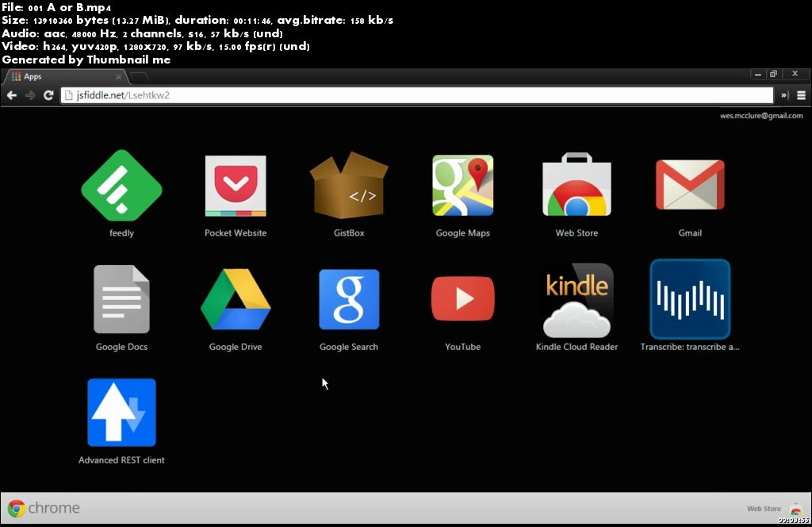The image size is (812, 527).
Task: Open the Chrome hamburger menu
Action: 801,95
